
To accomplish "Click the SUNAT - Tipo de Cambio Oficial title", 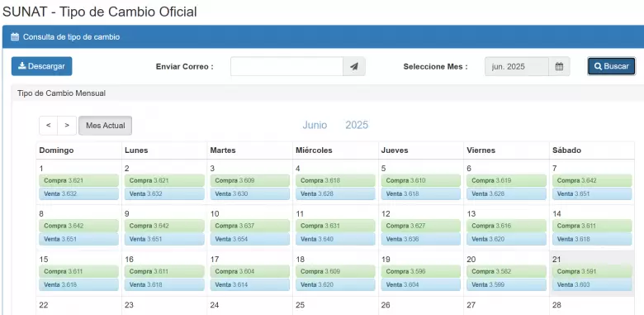I will [x=100, y=12].
